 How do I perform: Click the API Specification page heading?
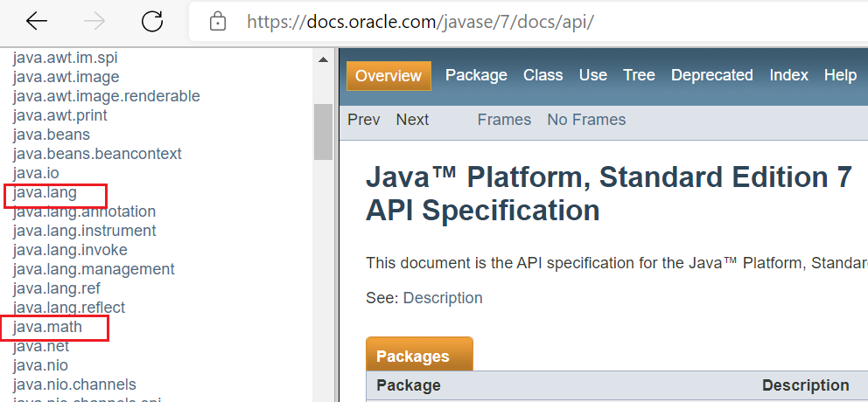point(483,210)
